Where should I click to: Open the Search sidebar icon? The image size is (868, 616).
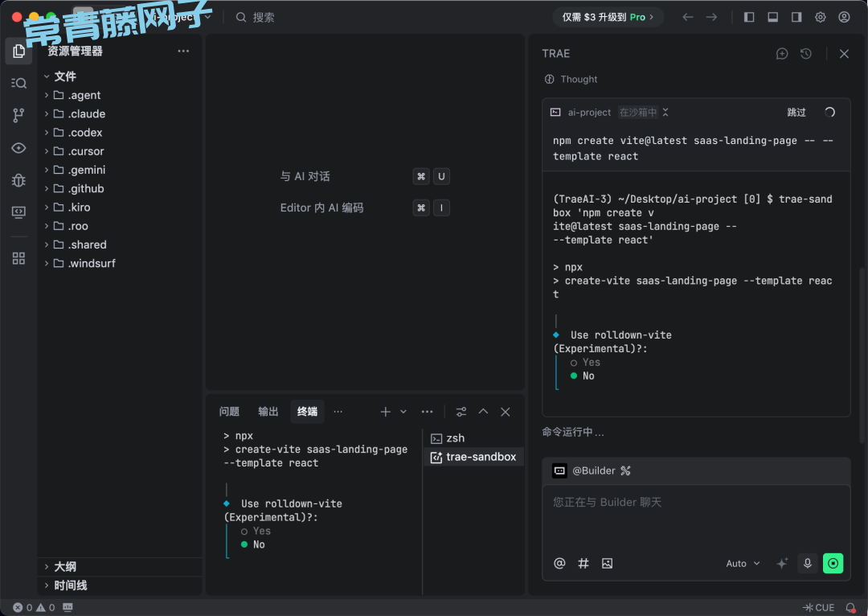[x=18, y=83]
